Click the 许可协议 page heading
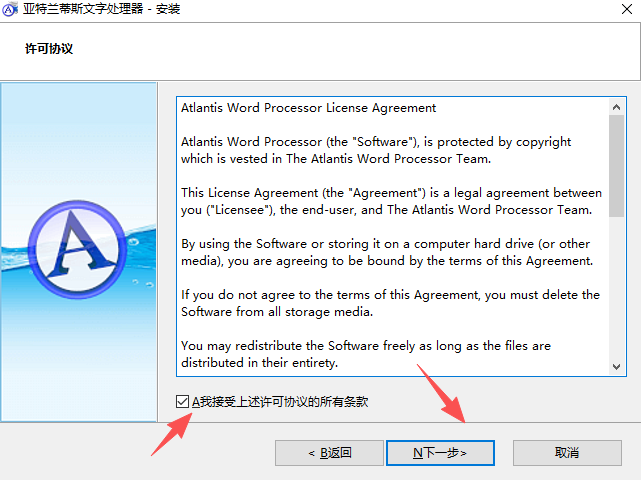Image resolution: width=641 pixels, height=480 pixels. click(49, 49)
